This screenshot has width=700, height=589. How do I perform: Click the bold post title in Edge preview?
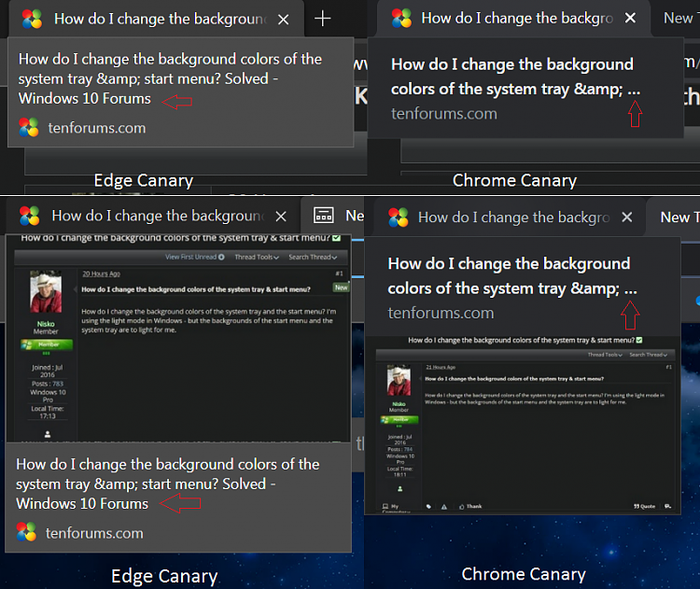click(x=196, y=289)
